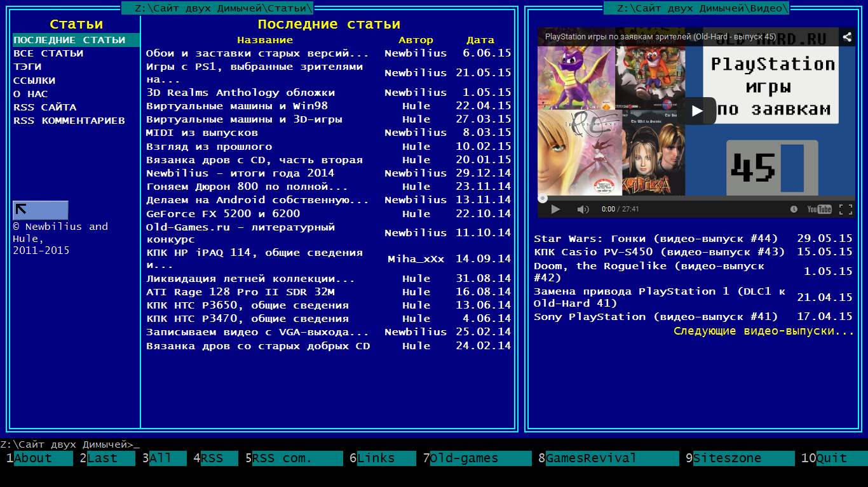Image resolution: width=868 pixels, height=487 pixels.
Task: Click the '1 About' function key button
Action: pyautogui.click(x=40, y=458)
